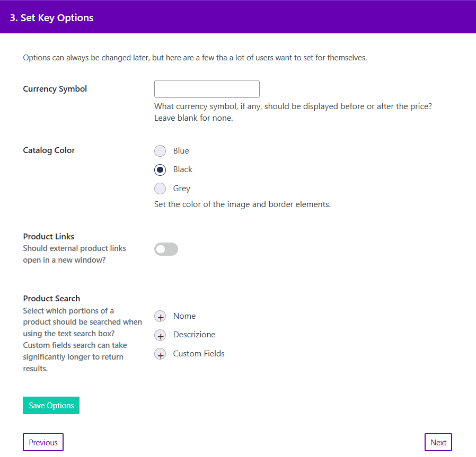Click the plus icon beside Custom Fields
476x457 pixels.
(160, 354)
